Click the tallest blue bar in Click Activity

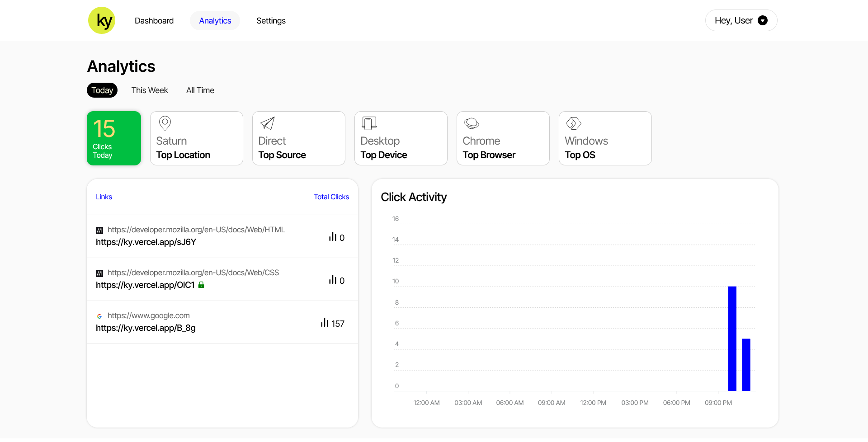[x=732, y=338]
